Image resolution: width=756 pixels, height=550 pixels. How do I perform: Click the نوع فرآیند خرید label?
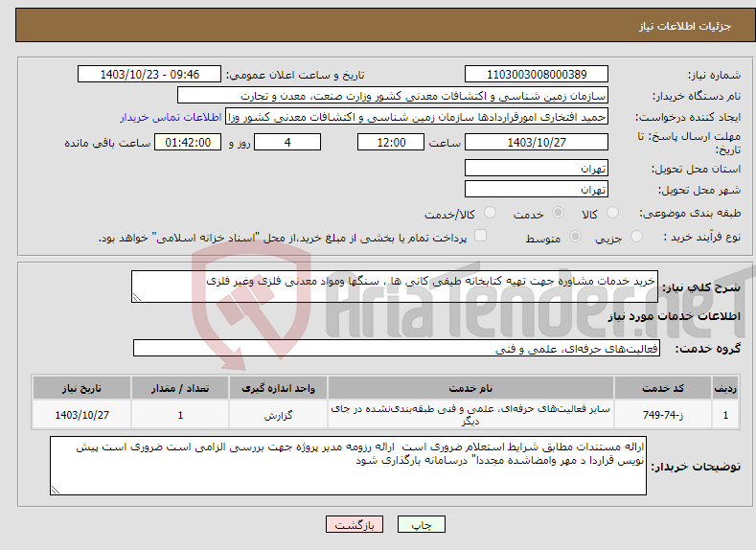tap(702, 237)
